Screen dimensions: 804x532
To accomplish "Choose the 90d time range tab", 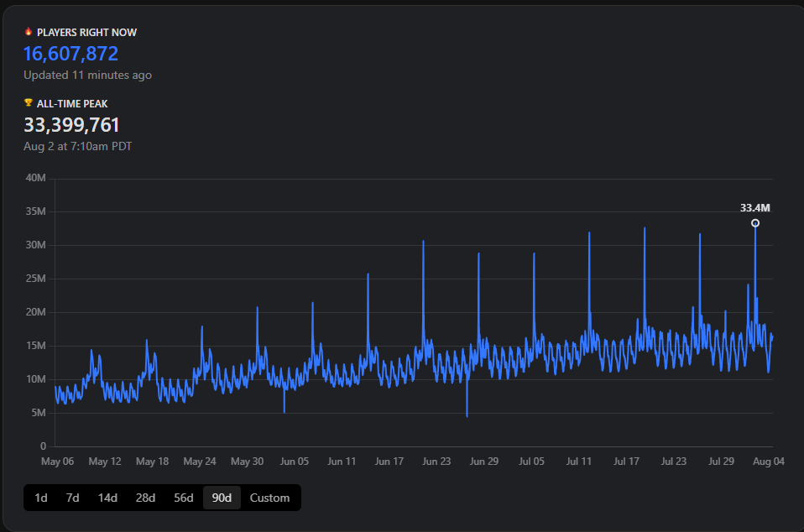I will tap(222, 498).
